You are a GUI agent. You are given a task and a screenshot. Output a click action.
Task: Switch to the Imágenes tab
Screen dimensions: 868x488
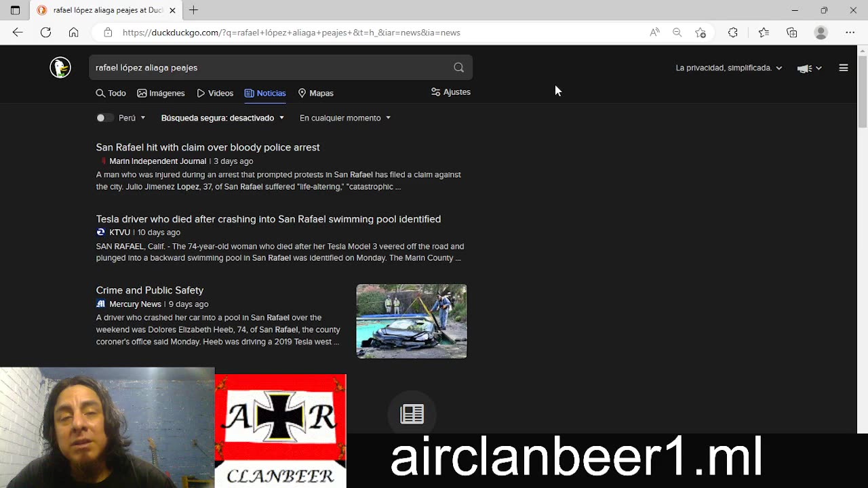161,93
